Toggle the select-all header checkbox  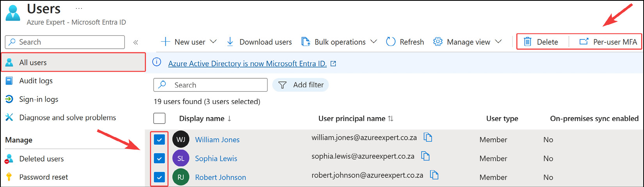159,118
